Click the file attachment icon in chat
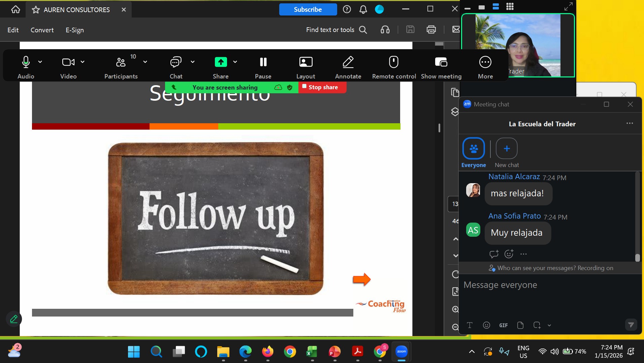The width and height of the screenshot is (644, 363). click(520, 325)
